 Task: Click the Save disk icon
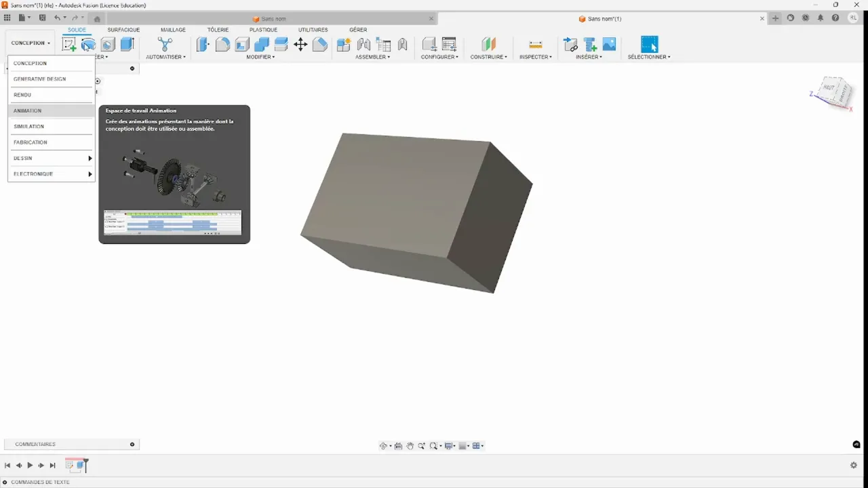pos(43,18)
